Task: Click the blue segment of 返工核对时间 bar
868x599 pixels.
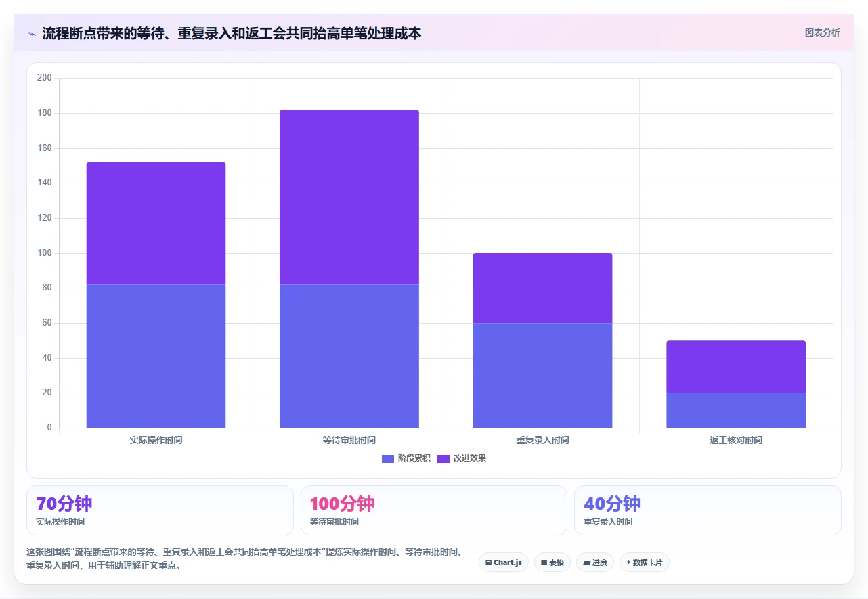Action: (x=736, y=410)
